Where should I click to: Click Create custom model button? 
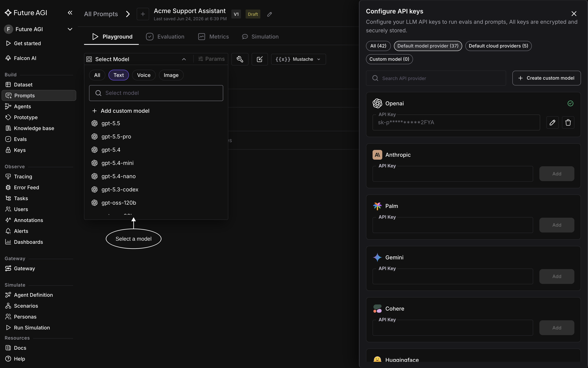pyautogui.click(x=546, y=78)
